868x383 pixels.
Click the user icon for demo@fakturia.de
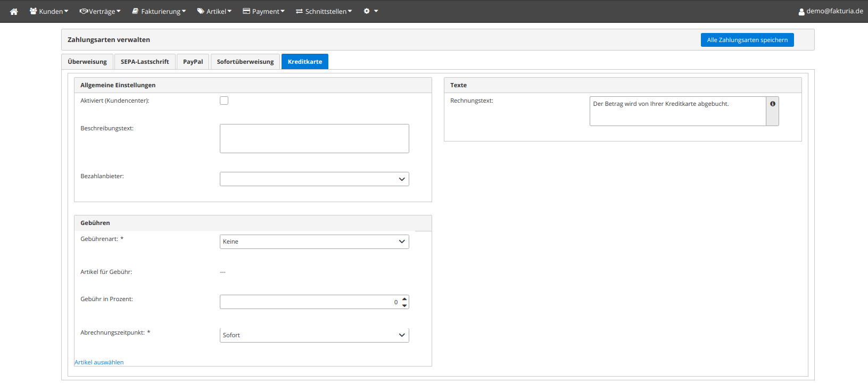point(801,12)
